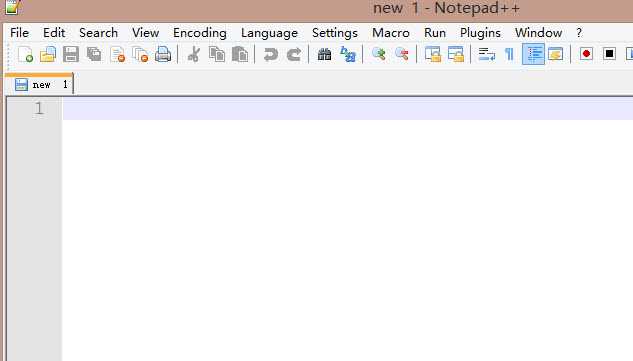Open the Window menu
633x361 pixels.
[539, 33]
